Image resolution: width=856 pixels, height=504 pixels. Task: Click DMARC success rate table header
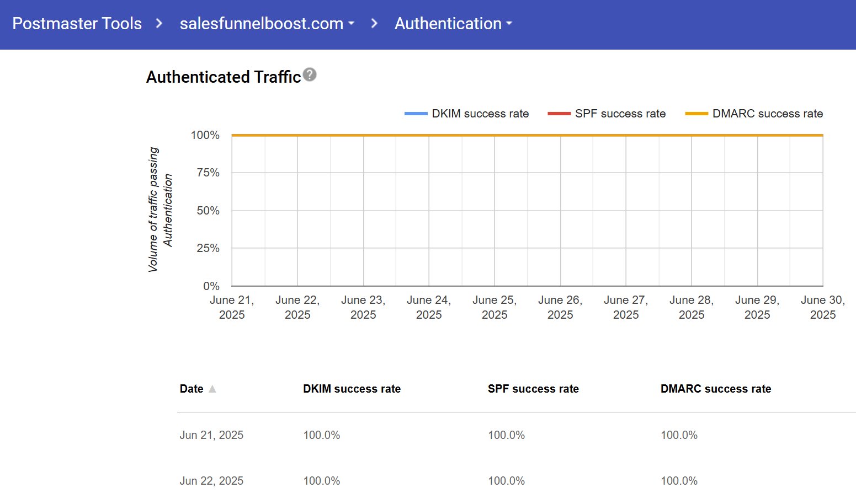pos(715,389)
